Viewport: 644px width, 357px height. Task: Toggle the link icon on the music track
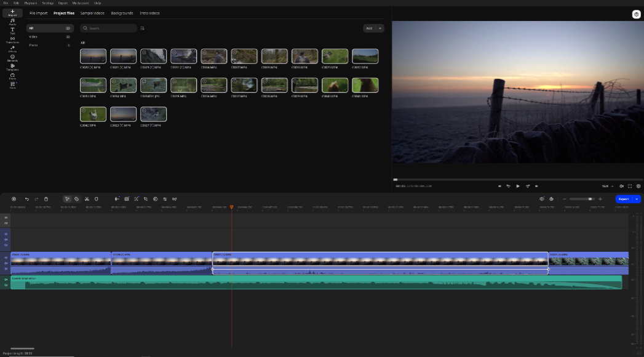coord(6,285)
